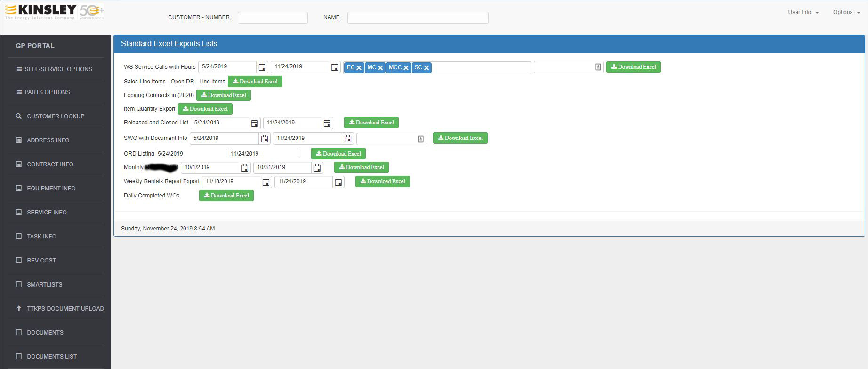Screen dimensions: 868x369
Task: Download Excel for WS Service Calls with Hours
Action: click(634, 67)
